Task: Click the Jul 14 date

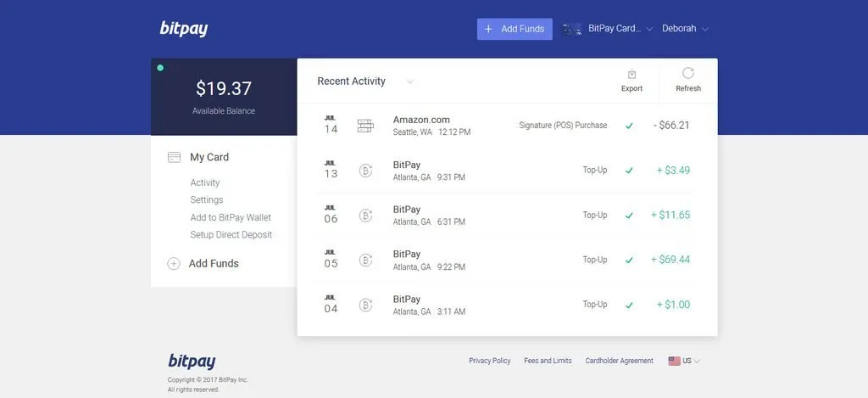Action: [x=331, y=126]
